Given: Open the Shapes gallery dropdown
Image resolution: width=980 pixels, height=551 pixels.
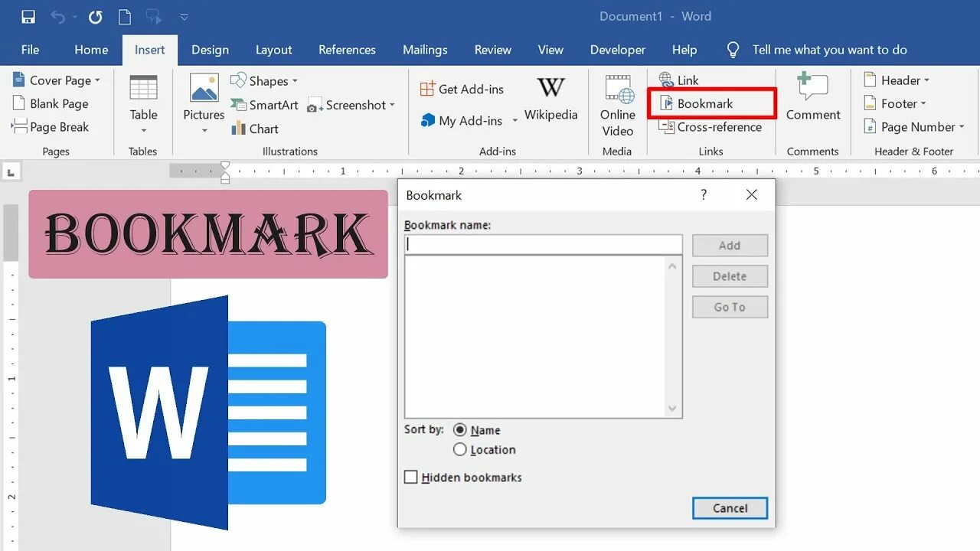Looking at the screenshot, I should click(264, 81).
